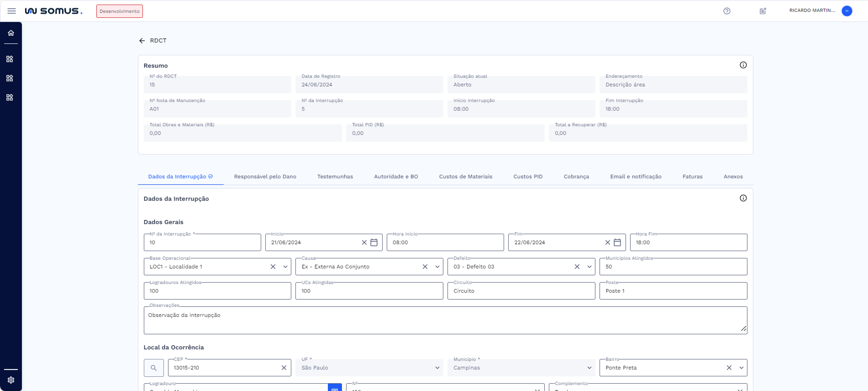Viewport: 868px width, 391px height.
Task: Open the settings gear in sidebar
Action: tap(11, 380)
